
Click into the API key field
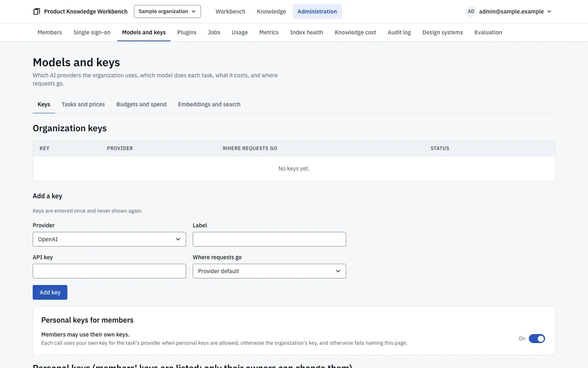click(109, 271)
